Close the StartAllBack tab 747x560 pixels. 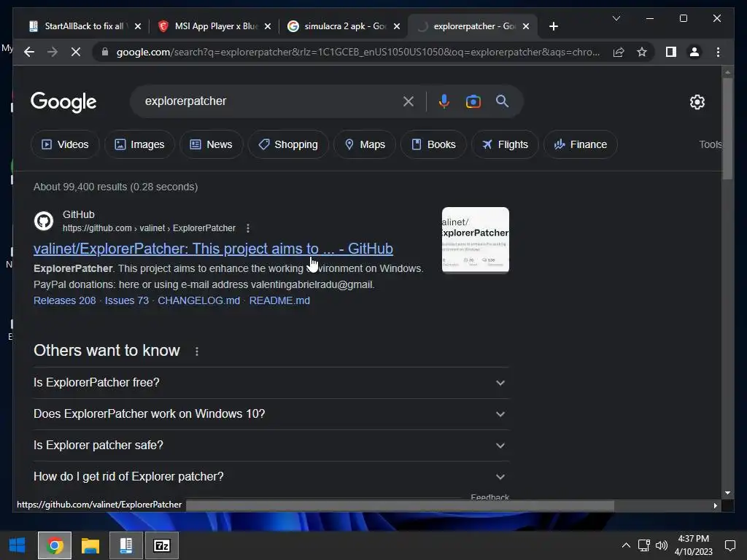pyautogui.click(x=138, y=26)
